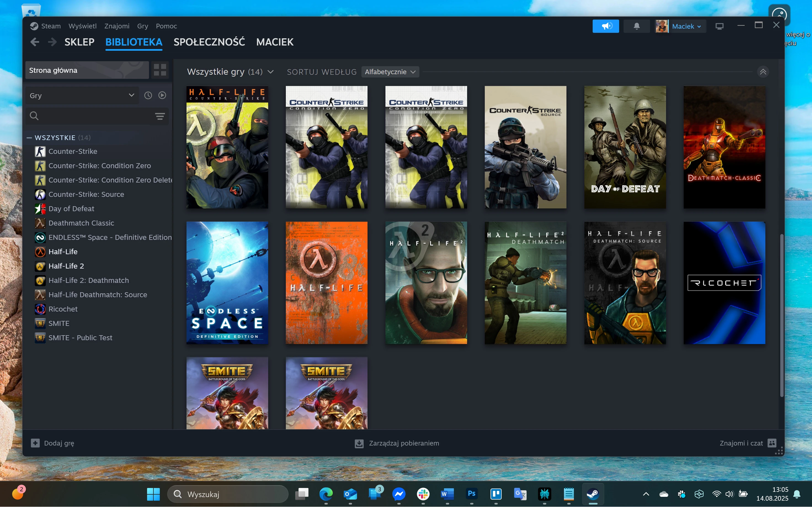Image resolution: width=812 pixels, height=507 pixels.
Task: Open Microsoft Edge from the taskbar
Action: [326, 494]
